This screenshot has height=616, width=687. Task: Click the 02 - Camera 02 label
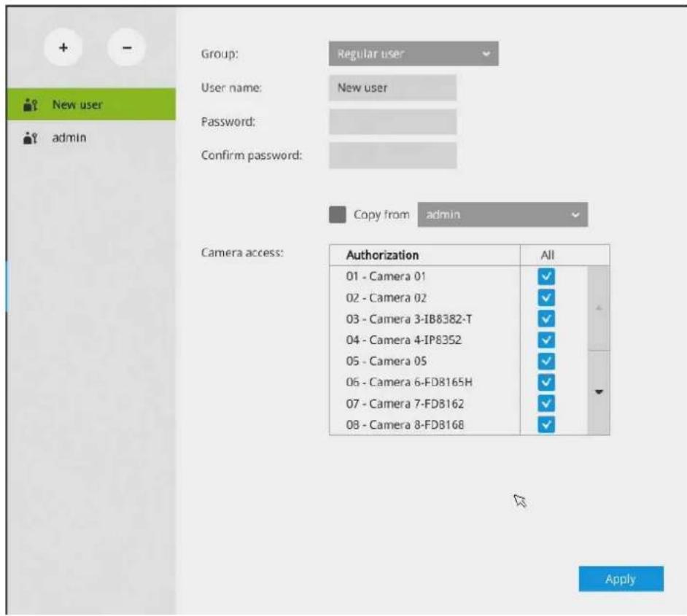pyautogui.click(x=386, y=298)
